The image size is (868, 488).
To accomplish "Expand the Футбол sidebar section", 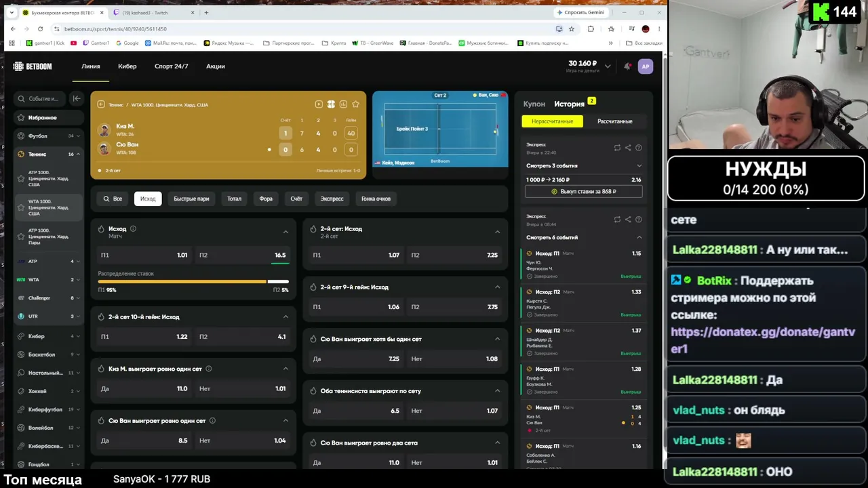I will [78, 136].
